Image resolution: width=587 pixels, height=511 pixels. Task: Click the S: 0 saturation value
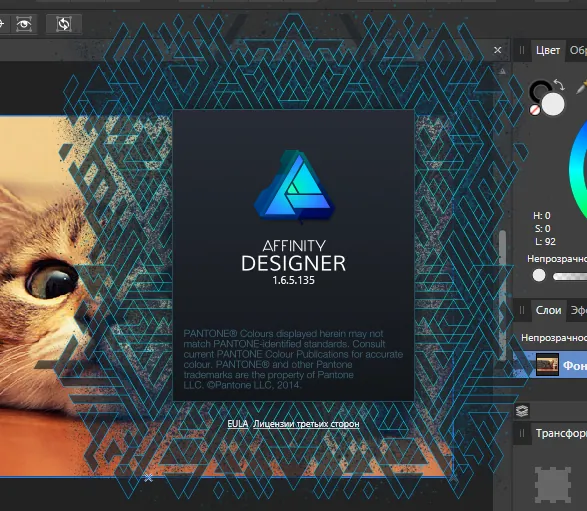pyautogui.click(x=542, y=229)
